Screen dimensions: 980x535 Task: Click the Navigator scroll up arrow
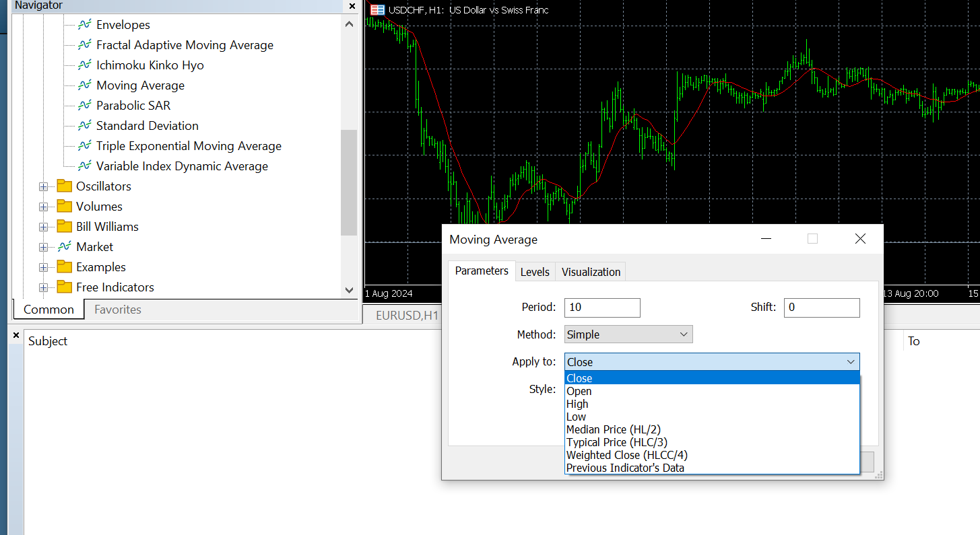coord(349,24)
